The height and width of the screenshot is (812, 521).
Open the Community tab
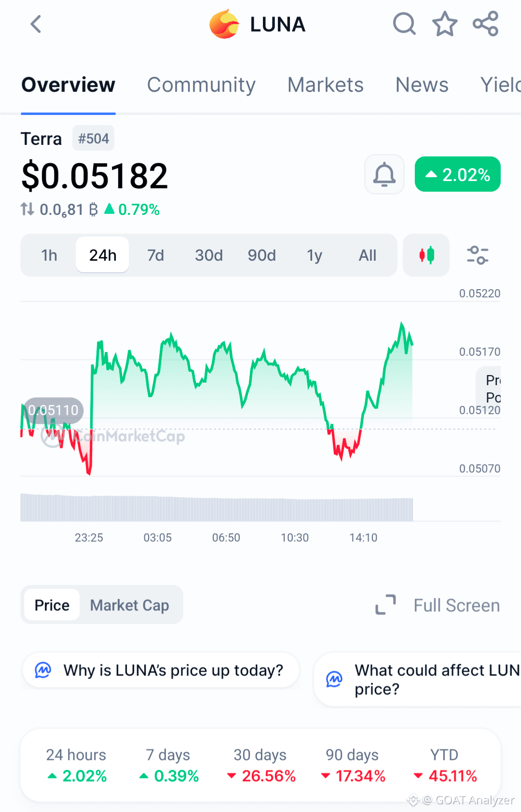tap(201, 85)
